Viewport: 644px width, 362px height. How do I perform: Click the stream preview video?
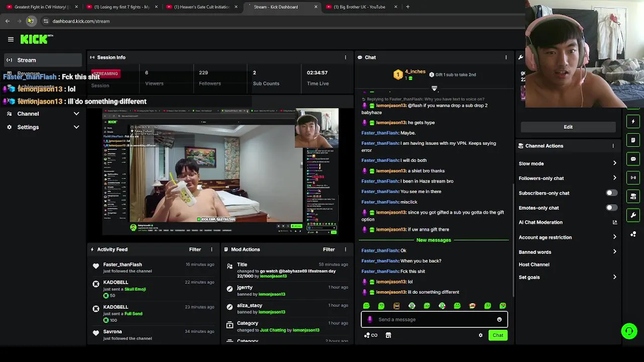click(x=220, y=171)
